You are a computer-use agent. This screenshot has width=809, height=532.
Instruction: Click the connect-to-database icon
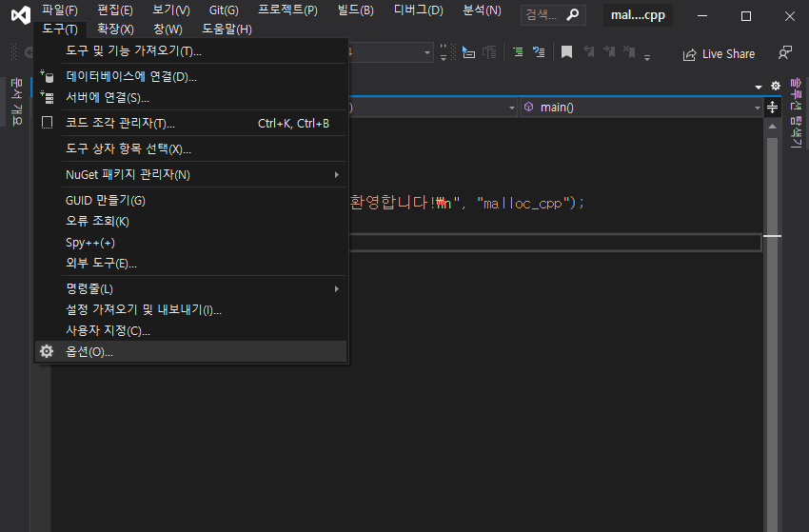pos(47,76)
